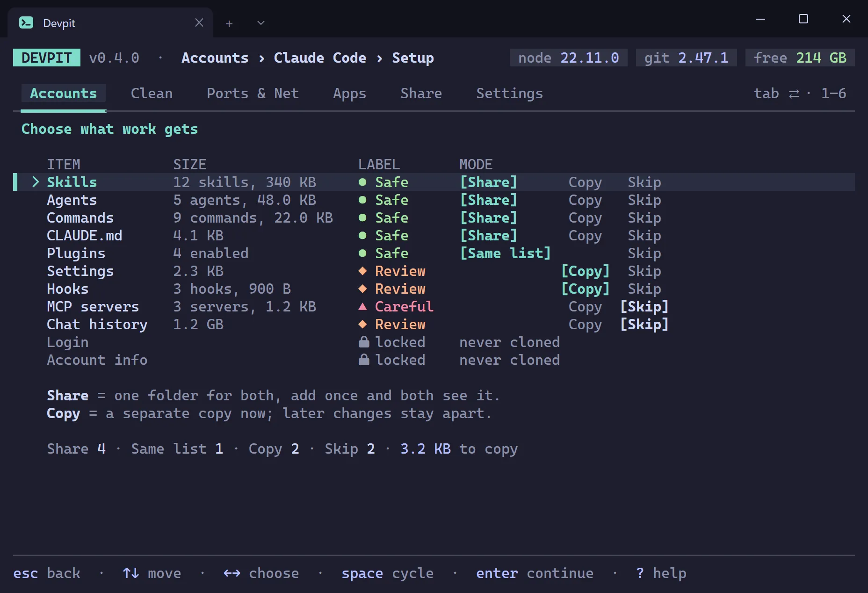Click enter continue in the footer

click(535, 573)
